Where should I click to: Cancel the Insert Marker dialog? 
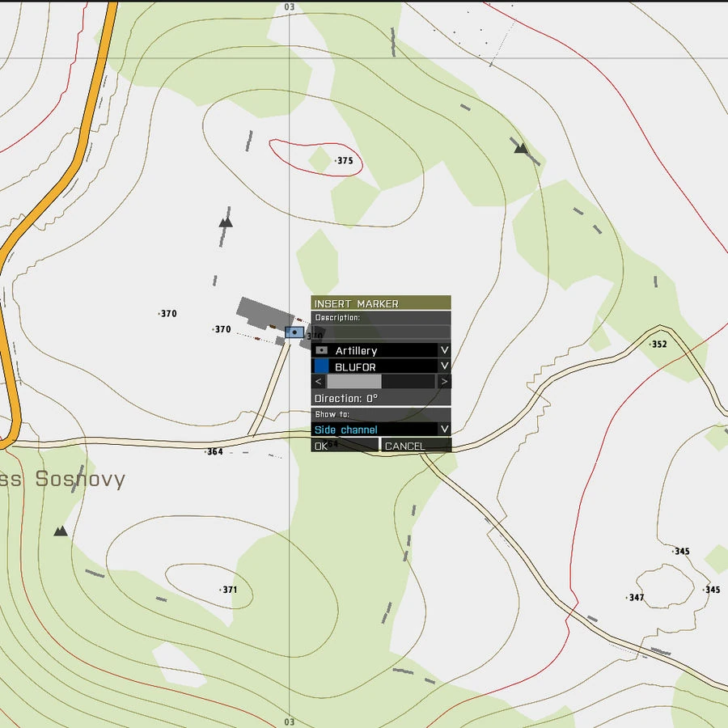416,445
